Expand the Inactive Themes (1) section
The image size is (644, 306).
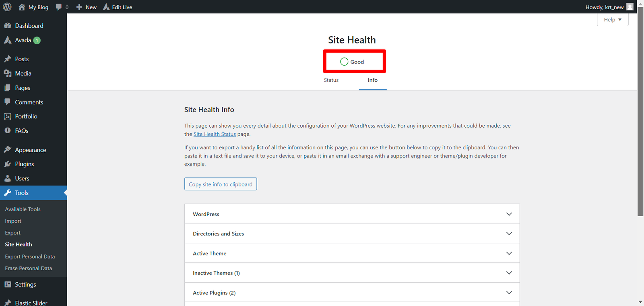click(352, 273)
